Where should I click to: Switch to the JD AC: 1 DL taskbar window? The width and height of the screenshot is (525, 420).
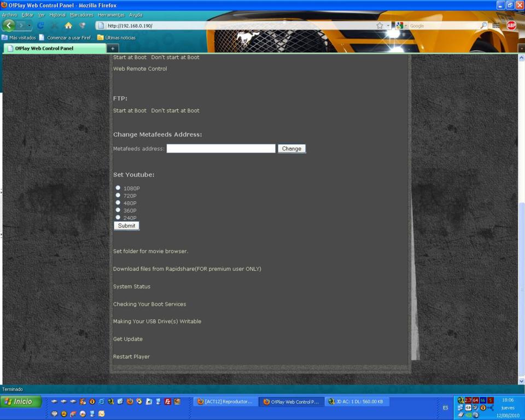pos(357,401)
